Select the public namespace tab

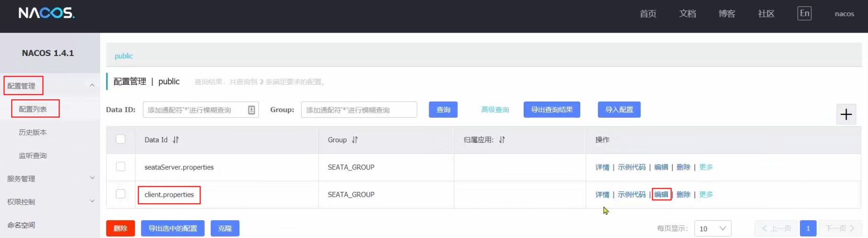point(124,56)
